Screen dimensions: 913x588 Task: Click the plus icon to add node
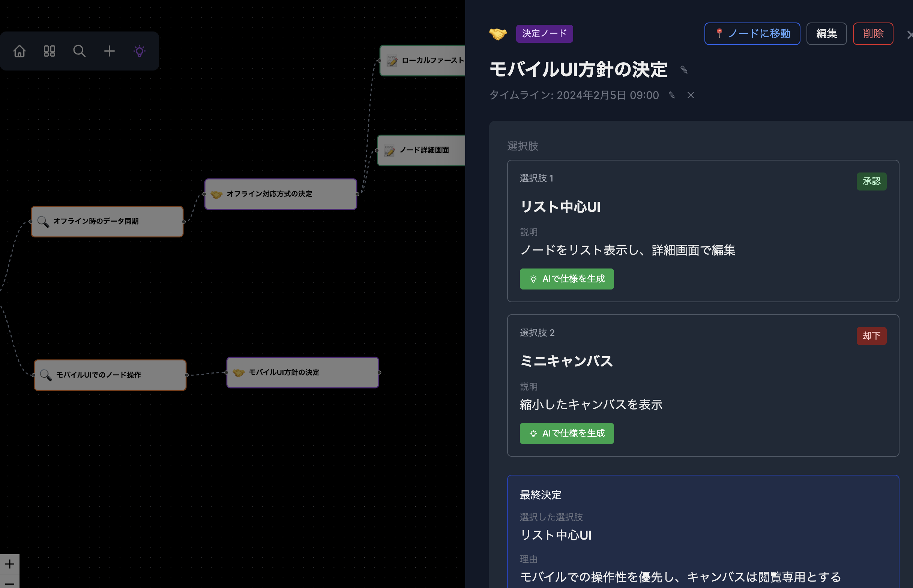click(x=109, y=51)
